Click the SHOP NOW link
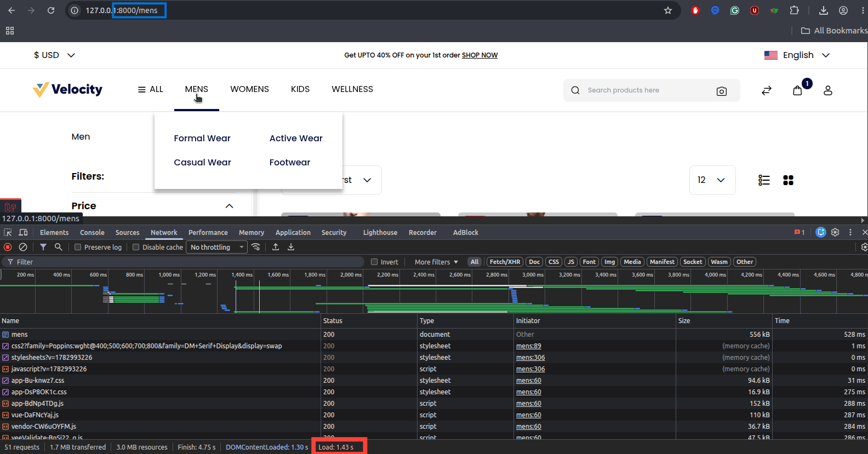868x454 pixels. (x=479, y=55)
